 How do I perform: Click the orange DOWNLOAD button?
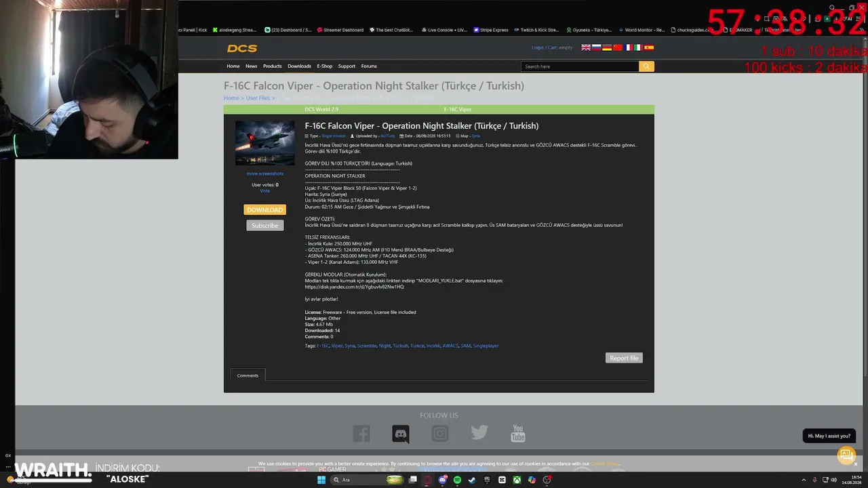click(264, 210)
